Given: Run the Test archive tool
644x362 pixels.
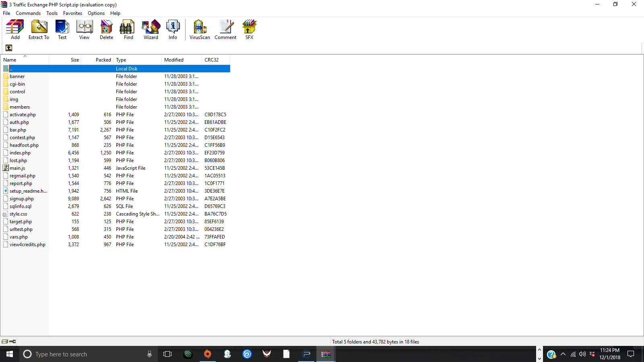Looking at the screenshot, I should (62, 30).
